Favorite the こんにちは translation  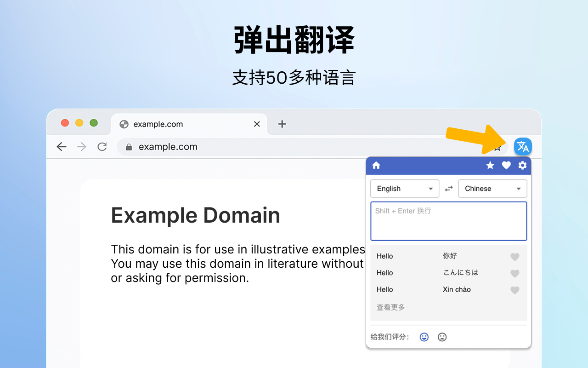[514, 273]
